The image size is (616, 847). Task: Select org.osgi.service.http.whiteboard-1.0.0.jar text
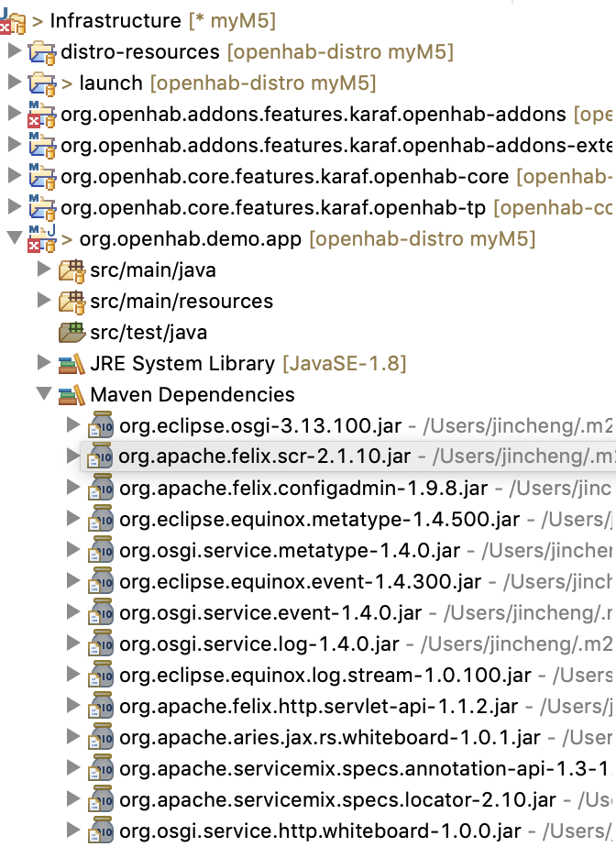321,831
